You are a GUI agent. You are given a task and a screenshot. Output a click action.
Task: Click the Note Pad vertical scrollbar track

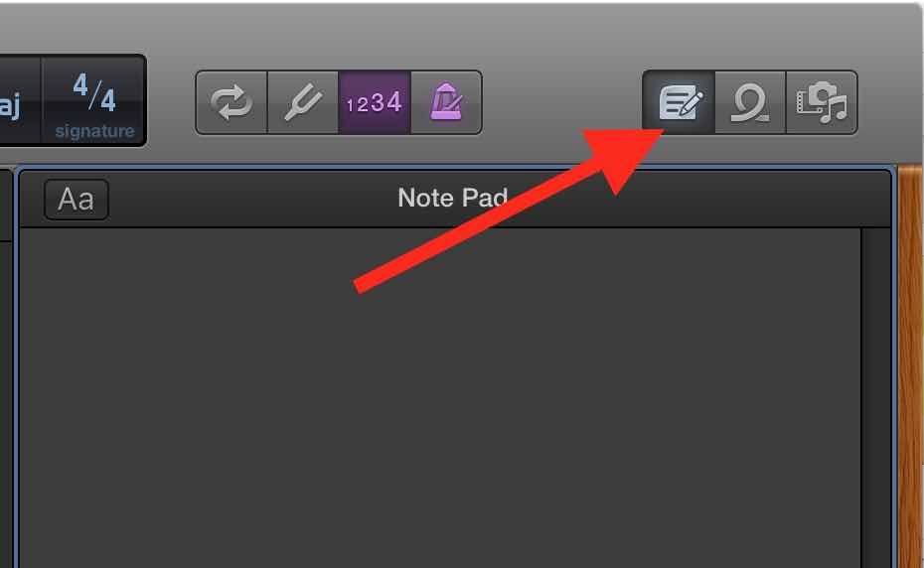pos(875,398)
